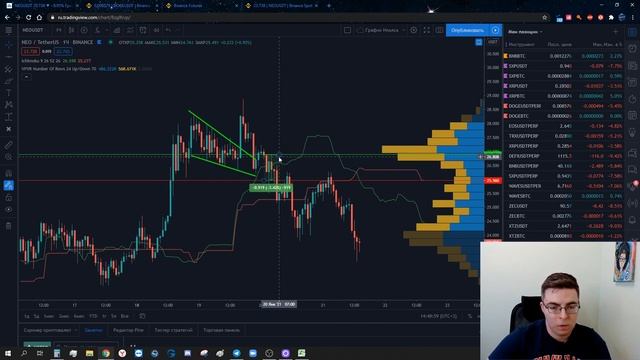Click the blue Publish button
This screenshot has width=640, height=360.
(x=467, y=30)
